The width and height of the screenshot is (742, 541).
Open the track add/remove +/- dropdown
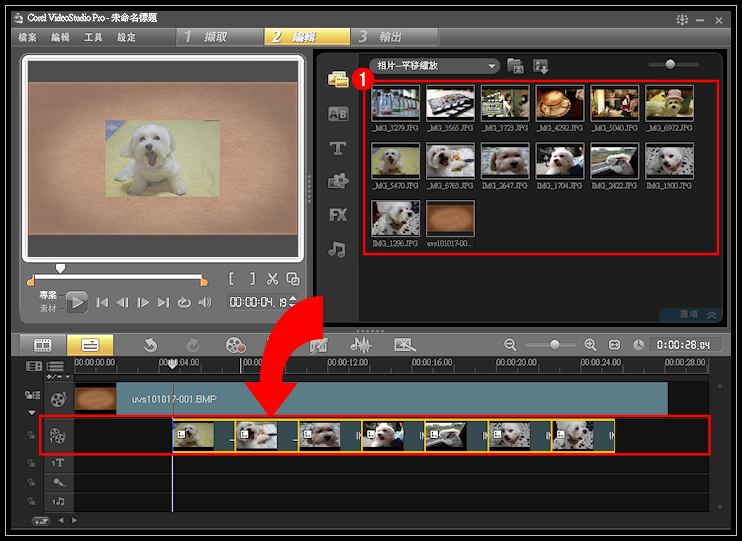[x=58, y=377]
